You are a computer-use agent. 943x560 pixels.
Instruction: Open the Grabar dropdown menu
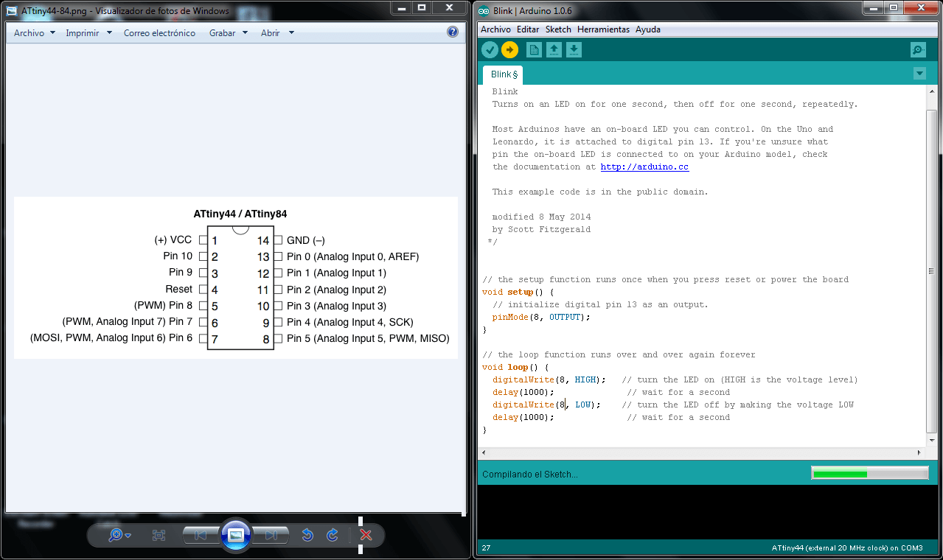228,33
